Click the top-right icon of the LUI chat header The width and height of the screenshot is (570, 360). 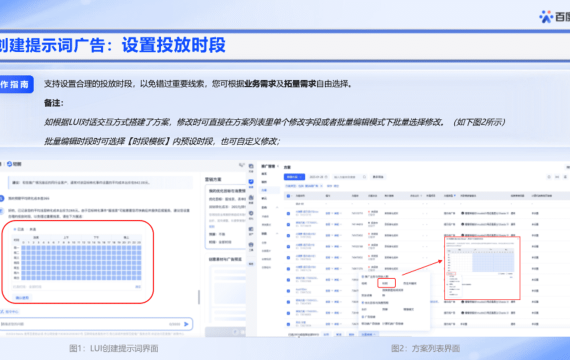[x=242, y=165]
